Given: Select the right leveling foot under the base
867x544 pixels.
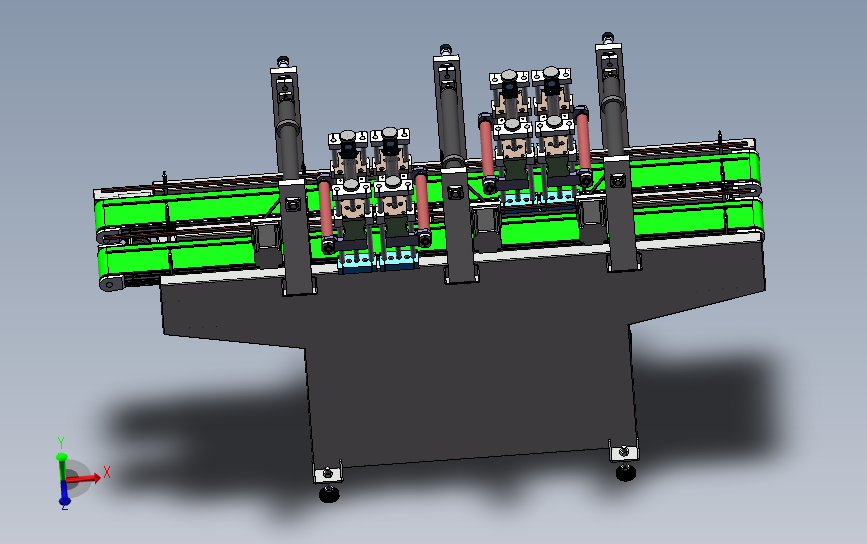Looking at the screenshot, I should tap(625, 473).
